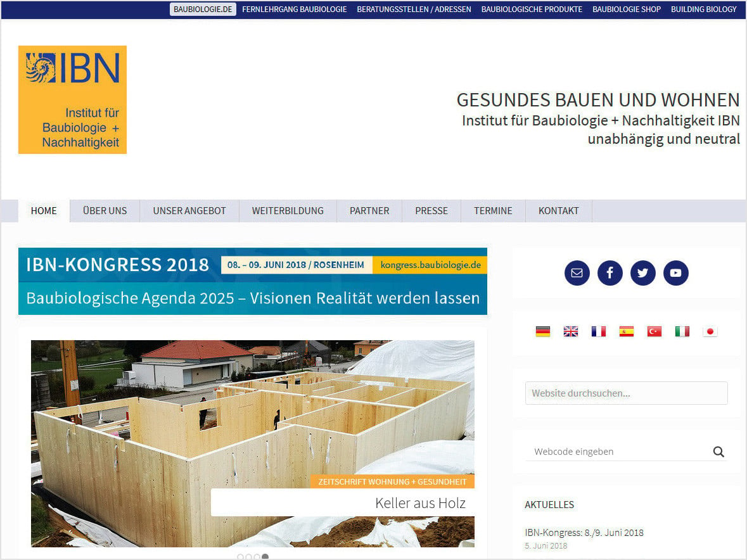Open BAUBIOLOGISCHE PRODUKTE link
This screenshot has width=747, height=560.
click(532, 9)
